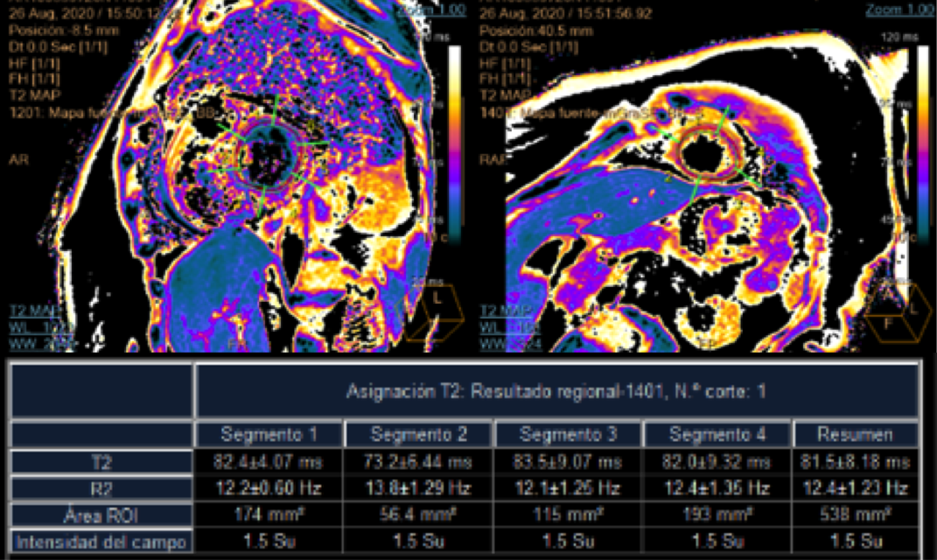937x560 pixels.
Task: Click the Área ROI row label
Action: pos(101,515)
